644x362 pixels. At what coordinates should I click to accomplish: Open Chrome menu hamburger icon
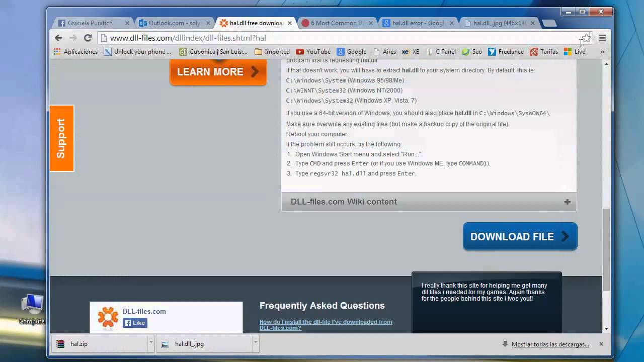[x=602, y=38]
